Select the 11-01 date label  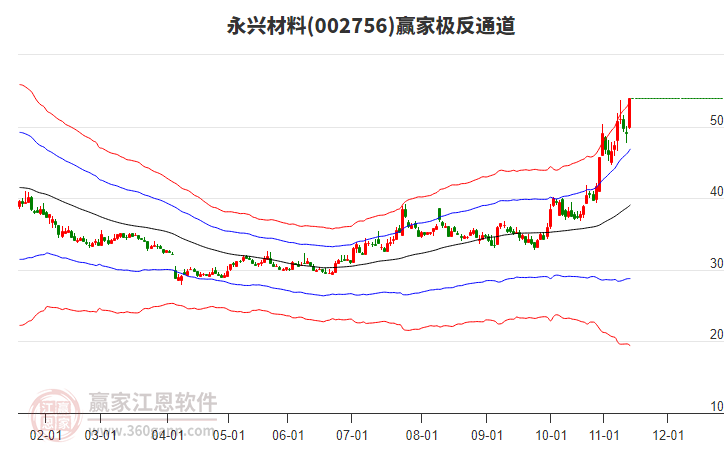(x=604, y=435)
